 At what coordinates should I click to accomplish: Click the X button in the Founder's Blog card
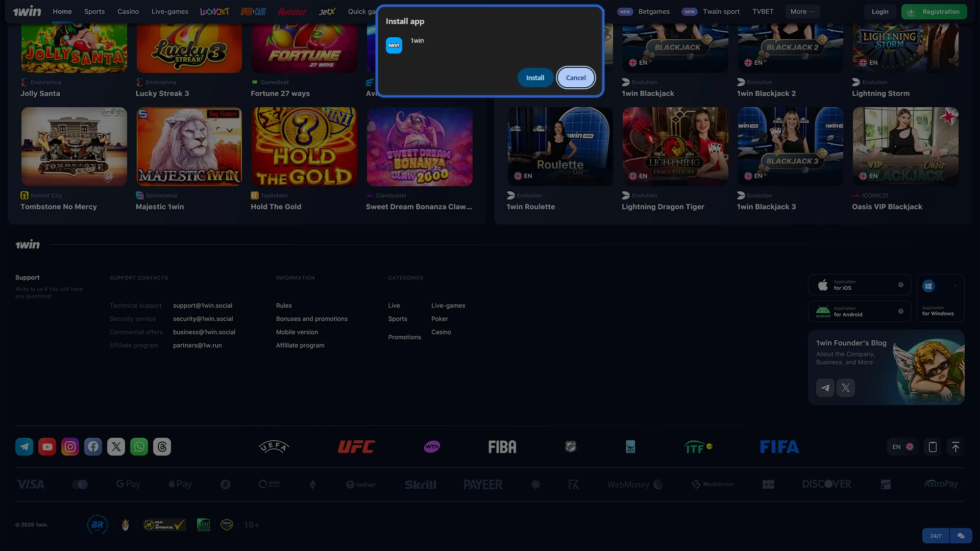pyautogui.click(x=846, y=388)
